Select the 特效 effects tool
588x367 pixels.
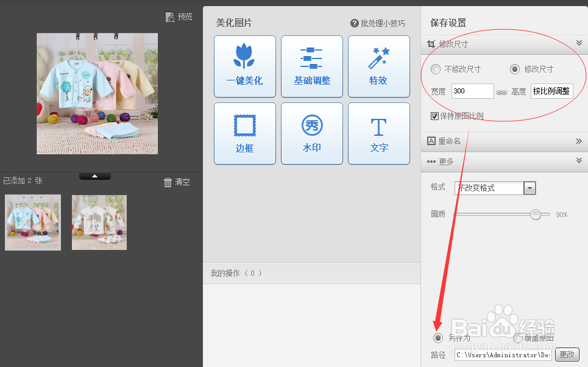pyautogui.click(x=378, y=66)
